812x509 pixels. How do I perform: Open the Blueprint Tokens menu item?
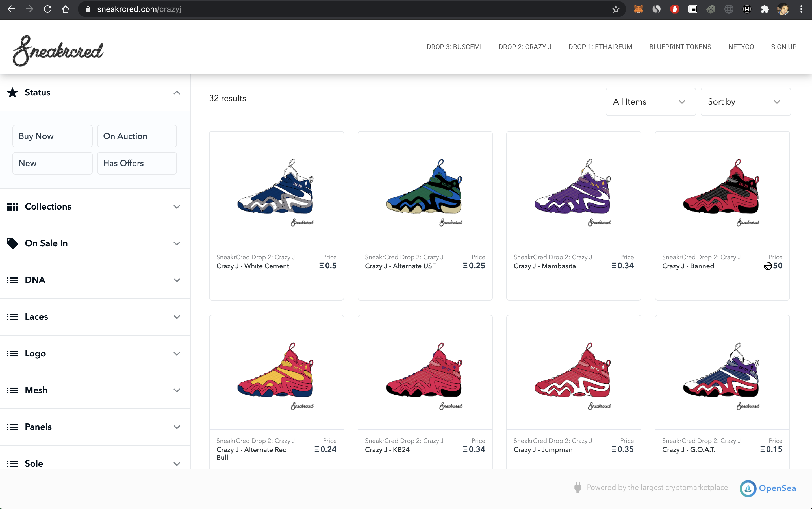point(680,47)
